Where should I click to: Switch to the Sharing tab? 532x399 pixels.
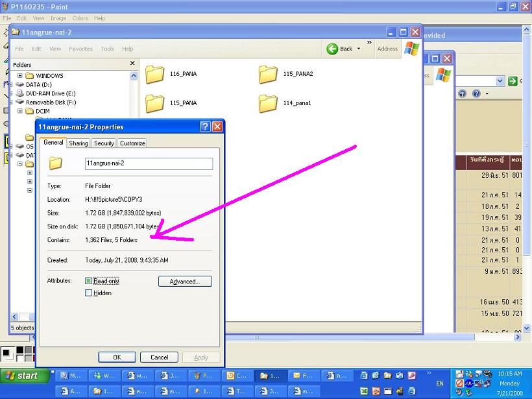tap(79, 143)
